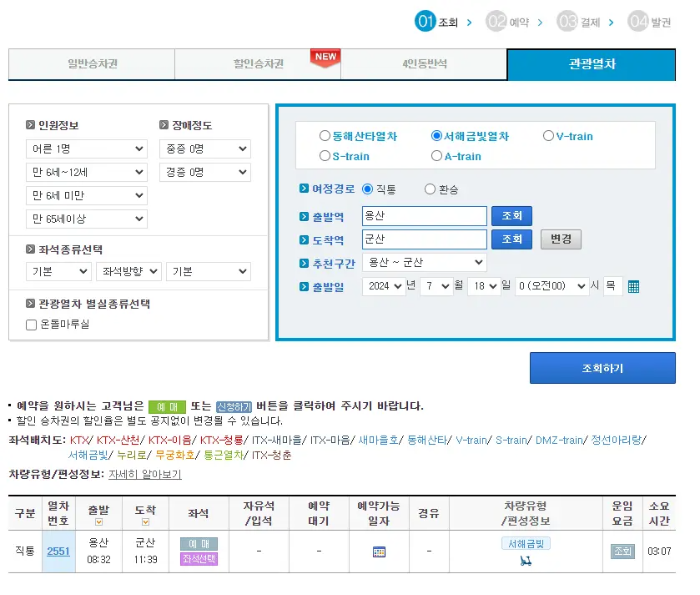Open reservable-dates calendar icon for train 2551
This screenshot has height=595, width=700.
tap(379, 552)
